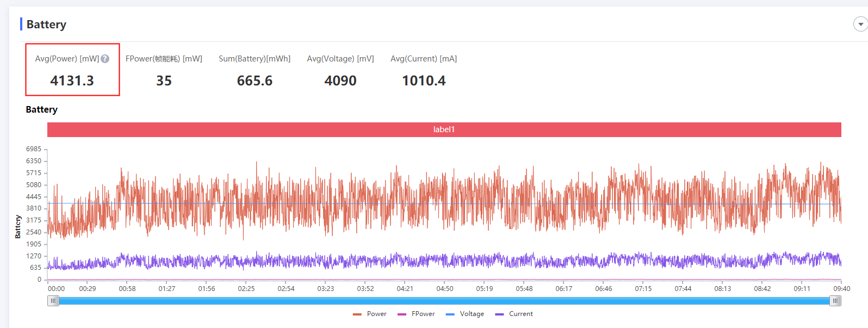Toggle the Power series in the legend

click(x=370, y=314)
